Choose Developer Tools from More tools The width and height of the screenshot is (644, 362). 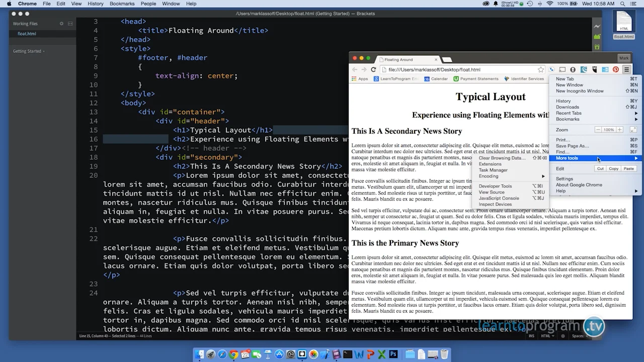click(511, 186)
